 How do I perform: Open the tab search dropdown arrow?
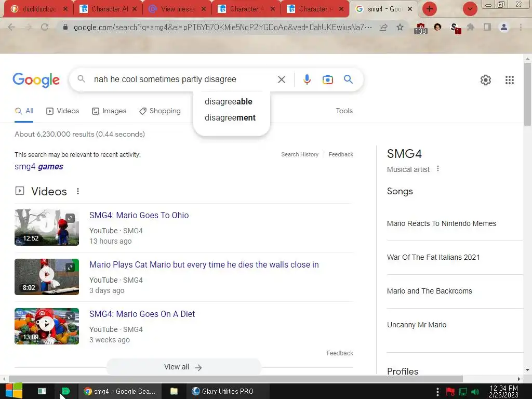pos(470,9)
